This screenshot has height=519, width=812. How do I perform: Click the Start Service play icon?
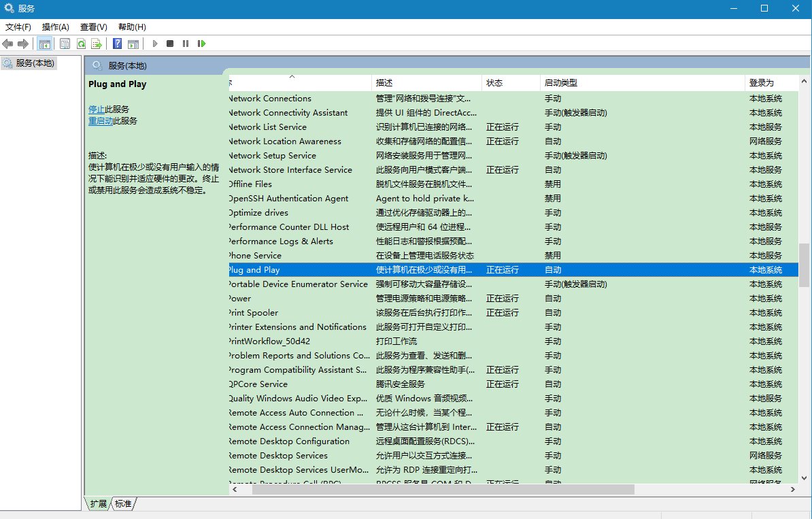click(x=155, y=44)
